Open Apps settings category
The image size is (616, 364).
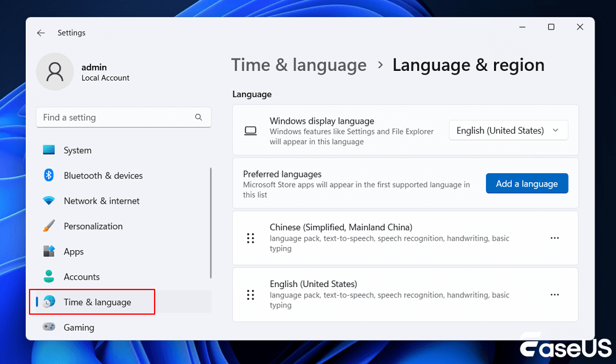123,251
